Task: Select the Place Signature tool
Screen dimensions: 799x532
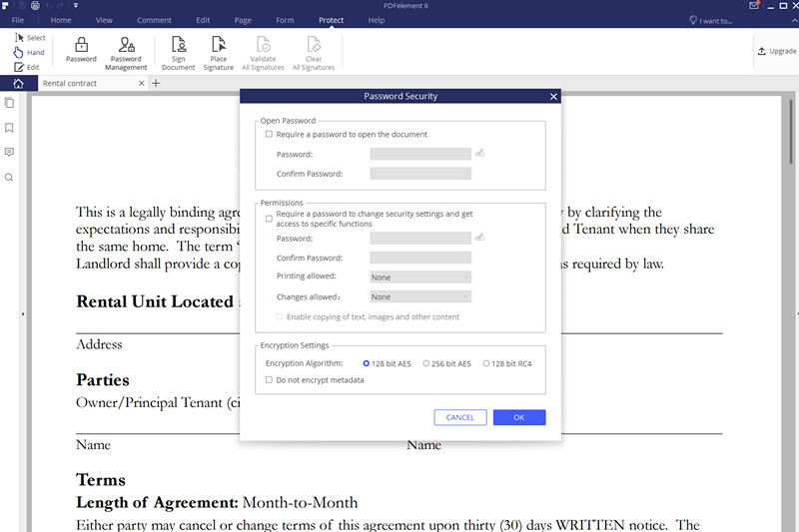Action: (219, 45)
